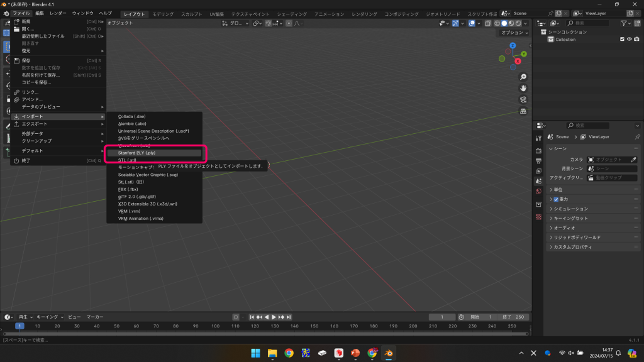The width and height of the screenshot is (644, 362).
Task: Choose FBX (.fbx) import option
Action: pyautogui.click(x=154, y=189)
